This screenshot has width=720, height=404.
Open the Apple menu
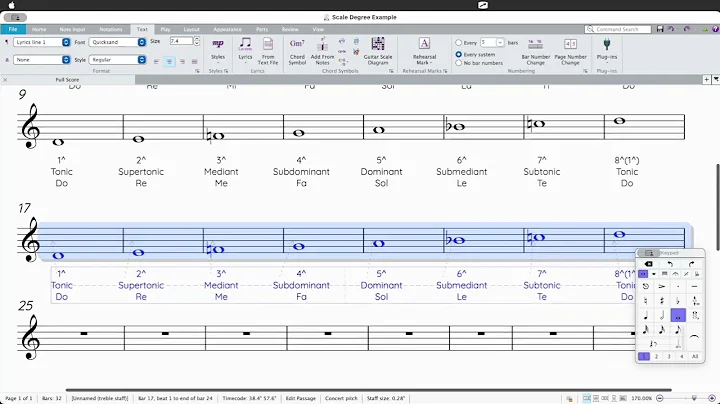point(11,5)
